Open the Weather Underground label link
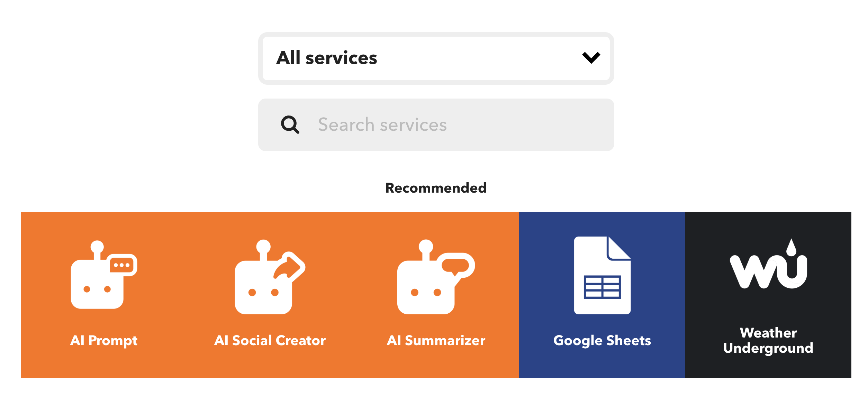The image size is (868, 397). point(768,341)
